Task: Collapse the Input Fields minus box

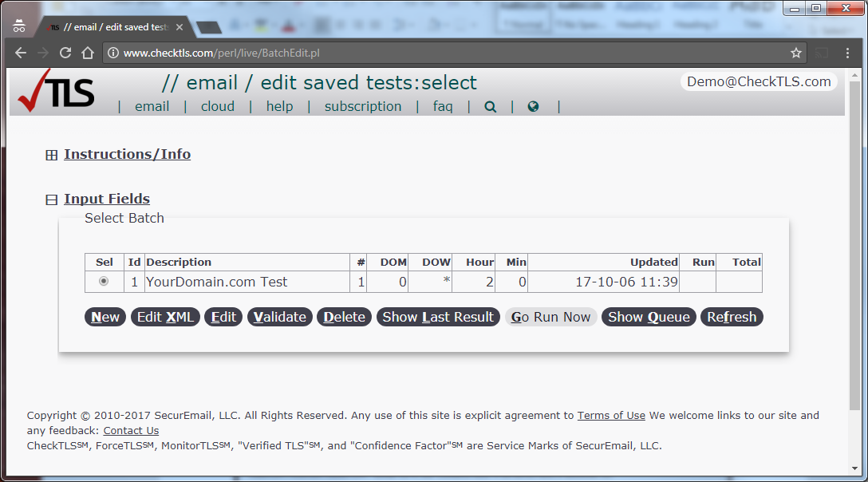Action: 52,200
